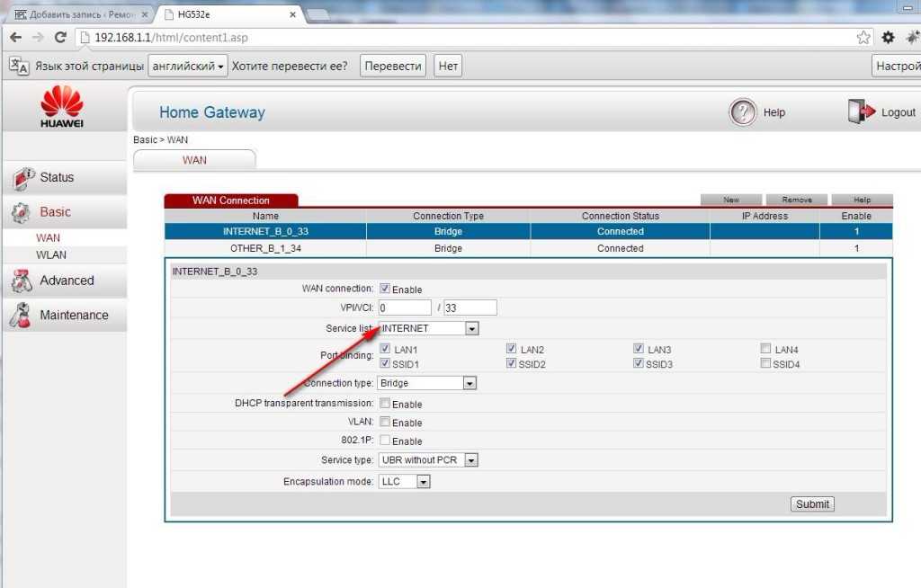The width and height of the screenshot is (921, 588).
Task: Open the Encapsulation mode LLC dropdown
Action: click(404, 482)
